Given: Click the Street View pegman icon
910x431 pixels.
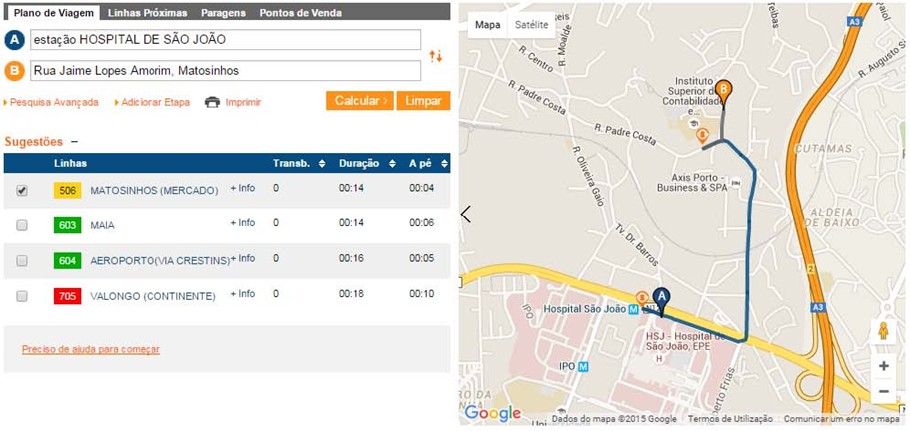Looking at the screenshot, I should pos(883,331).
